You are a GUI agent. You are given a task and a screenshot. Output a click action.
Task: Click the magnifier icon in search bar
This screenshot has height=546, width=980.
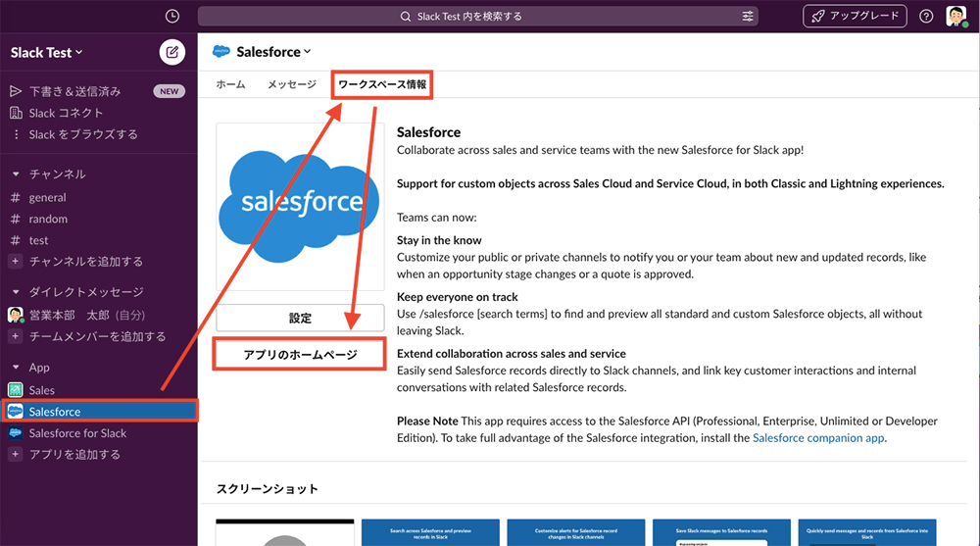406,17
